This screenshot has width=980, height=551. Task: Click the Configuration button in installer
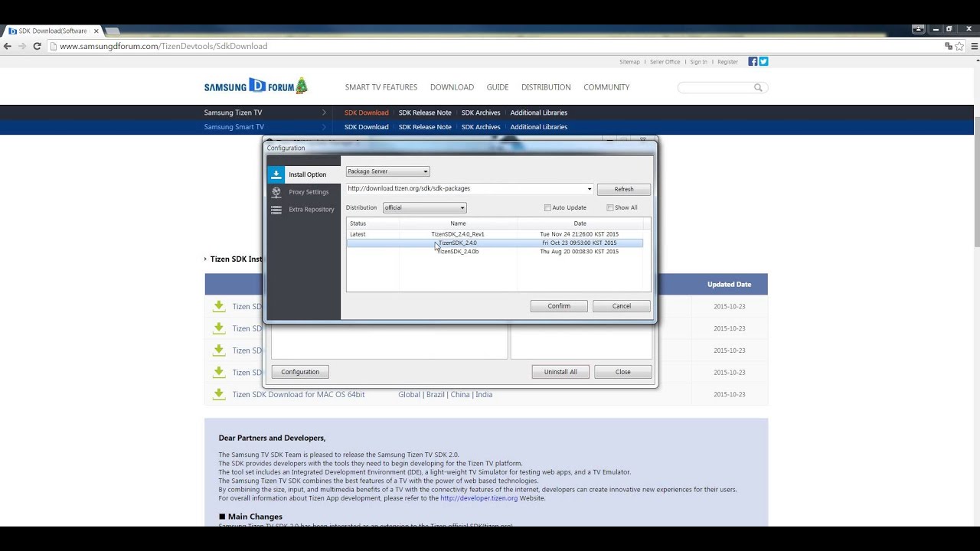click(300, 372)
